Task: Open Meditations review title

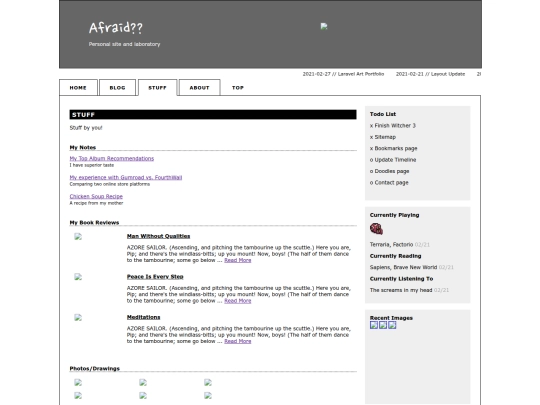Action: click(143, 317)
